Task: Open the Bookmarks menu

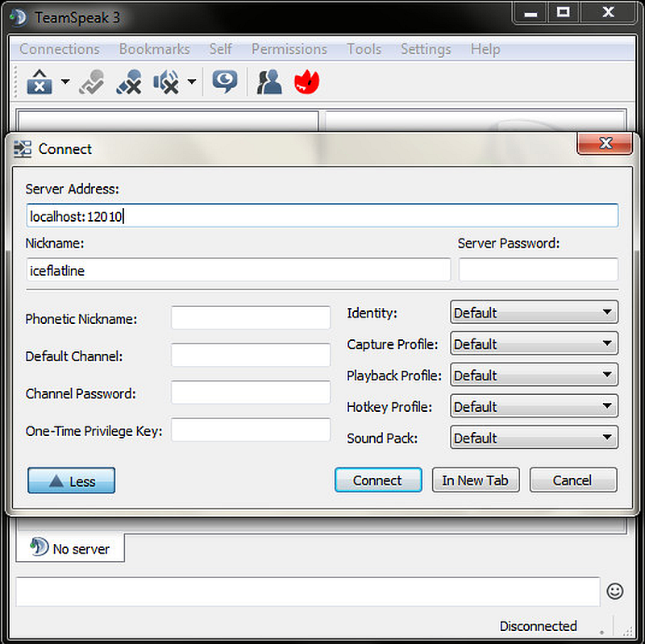Action: pos(155,49)
